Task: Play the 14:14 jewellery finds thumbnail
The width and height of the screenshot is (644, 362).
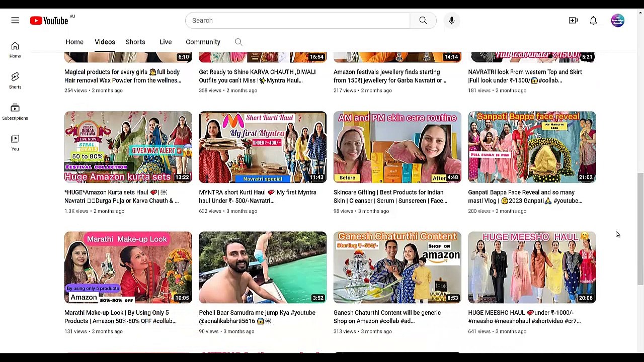Action: coord(397,57)
